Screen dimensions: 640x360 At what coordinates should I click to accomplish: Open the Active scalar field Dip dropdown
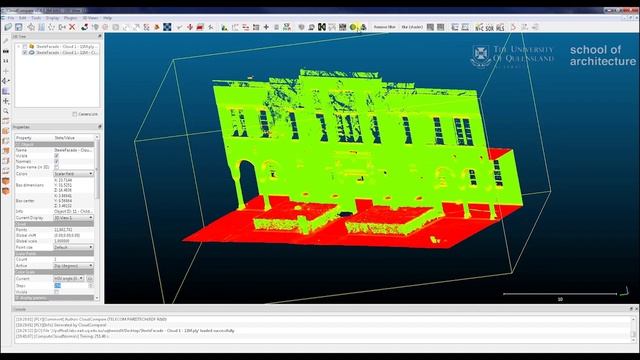tap(73, 266)
